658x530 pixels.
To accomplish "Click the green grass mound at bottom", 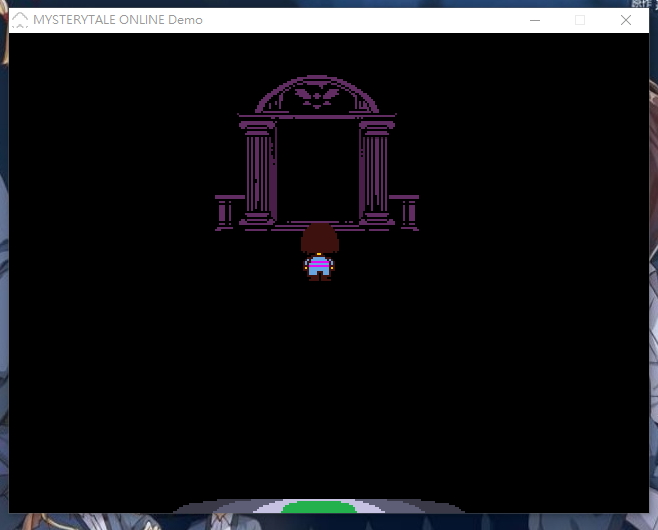I will (x=319, y=507).
